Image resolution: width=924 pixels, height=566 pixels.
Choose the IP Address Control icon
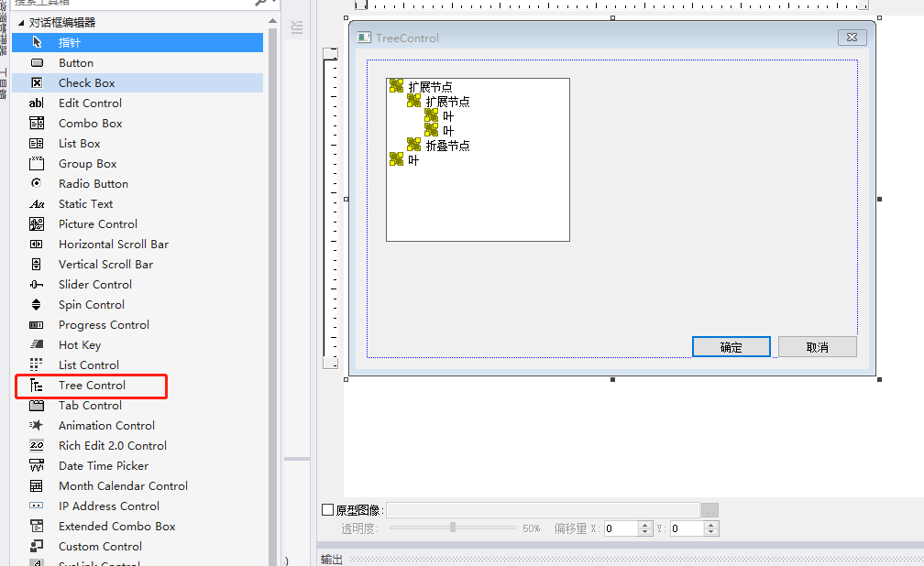tap(37, 506)
